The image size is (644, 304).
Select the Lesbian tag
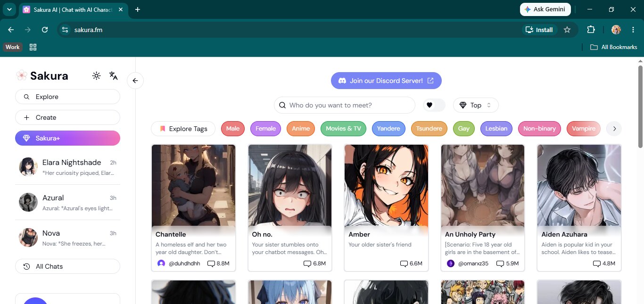coord(496,129)
